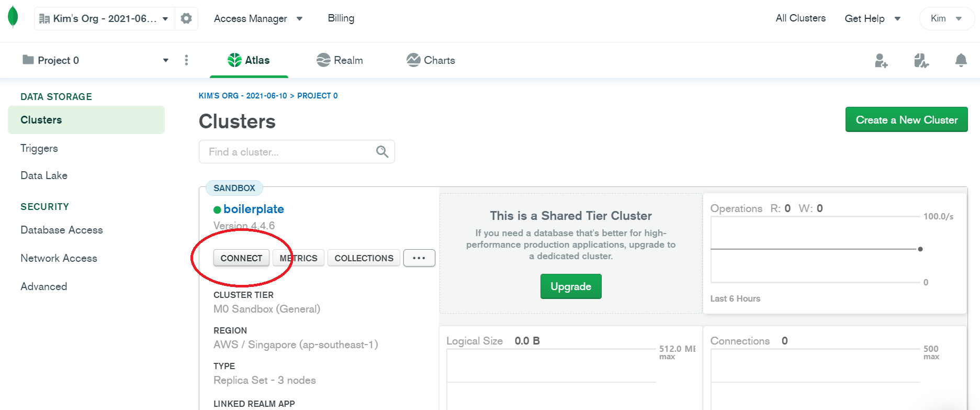Image resolution: width=980 pixels, height=410 pixels.
Task: Click the Last 6 Hours label
Action: coord(735,298)
